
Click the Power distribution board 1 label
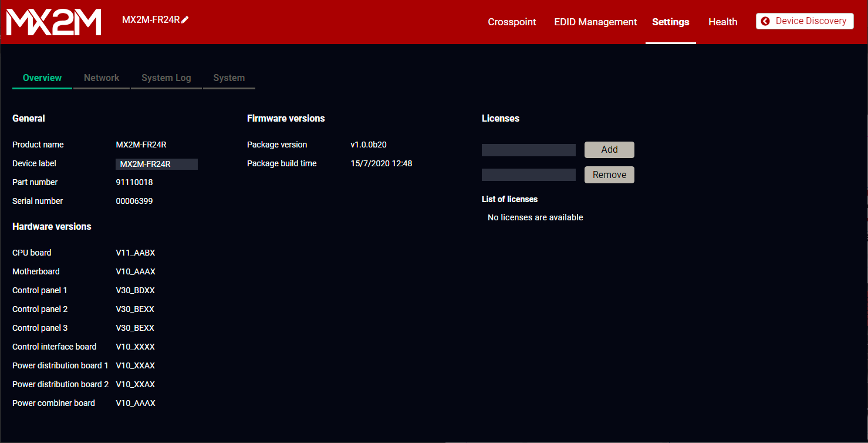(60, 365)
